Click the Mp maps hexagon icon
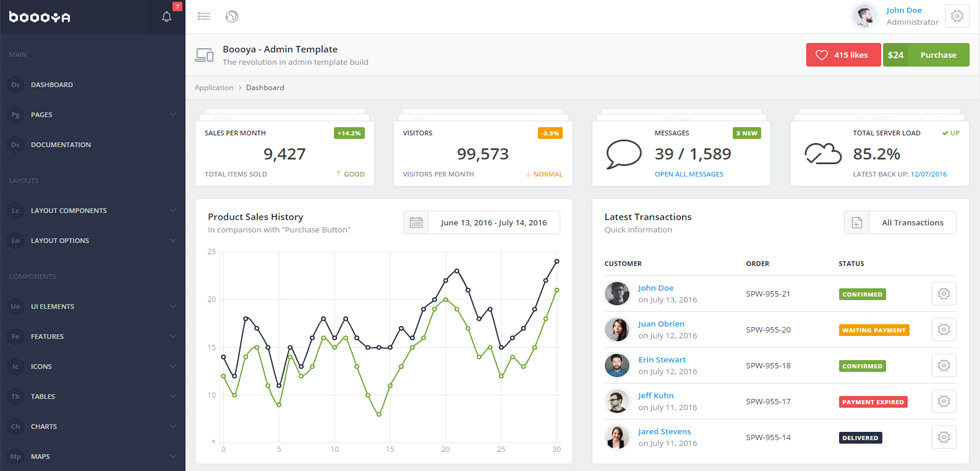 tap(16, 457)
